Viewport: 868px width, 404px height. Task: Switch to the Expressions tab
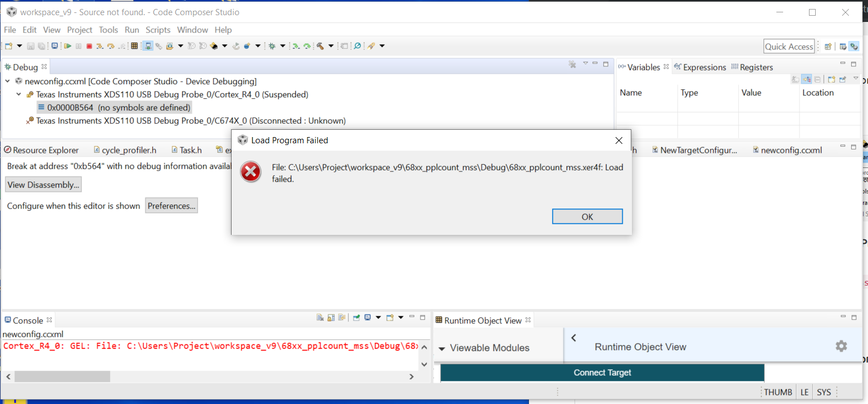700,67
